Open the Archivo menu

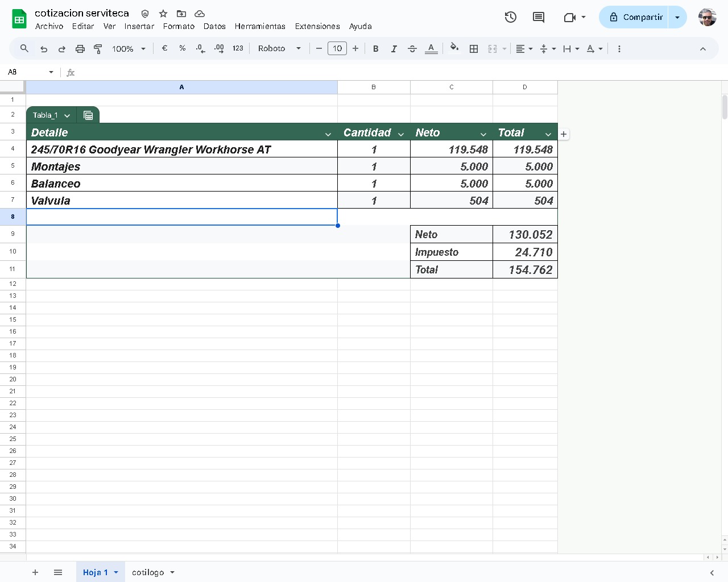(49, 26)
